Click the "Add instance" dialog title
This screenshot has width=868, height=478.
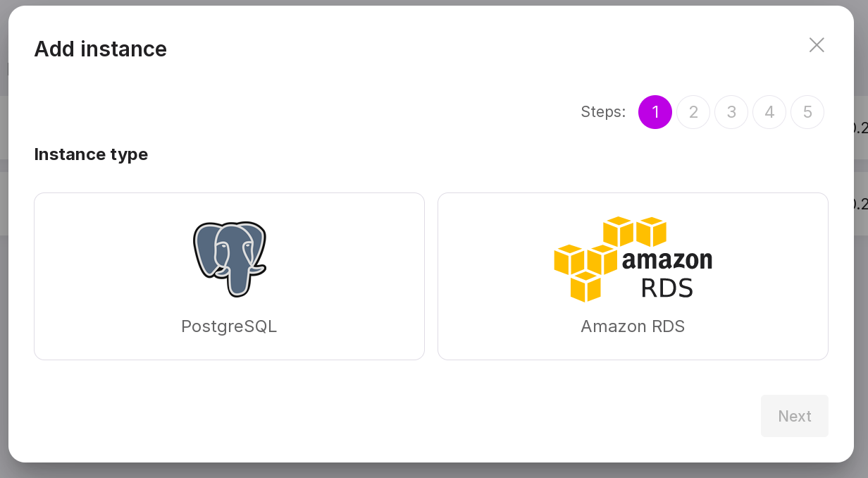pos(100,49)
